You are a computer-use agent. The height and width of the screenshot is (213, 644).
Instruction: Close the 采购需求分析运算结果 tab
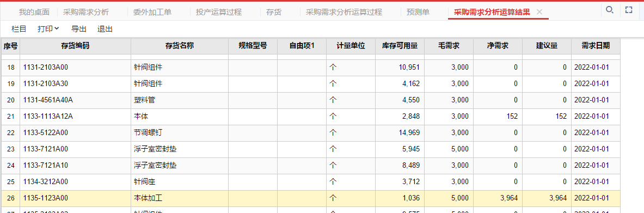[539, 12]
